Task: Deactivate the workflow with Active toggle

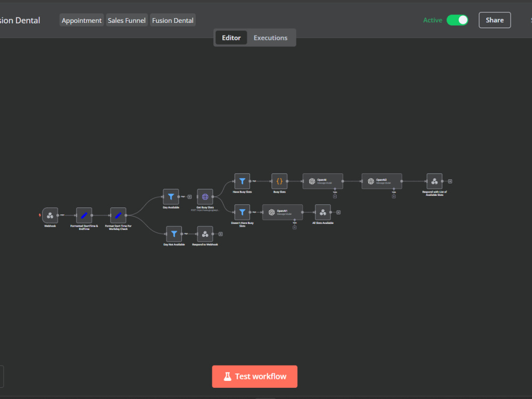Action: [457, 20]
